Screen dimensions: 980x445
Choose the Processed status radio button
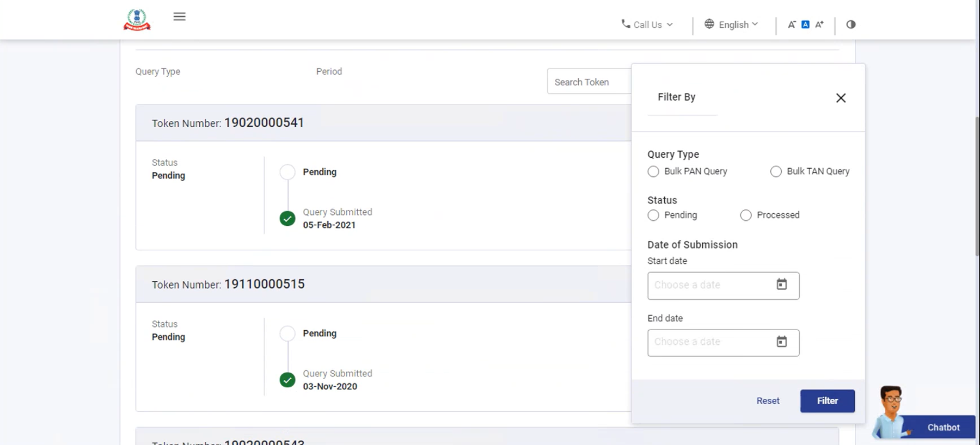[746, 215]
